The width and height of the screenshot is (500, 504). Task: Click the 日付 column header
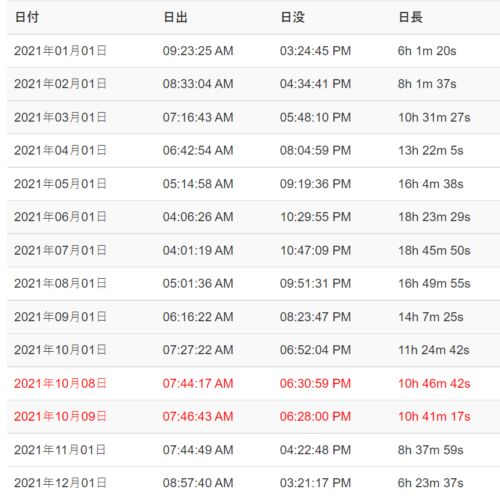(x=27, y=17)
